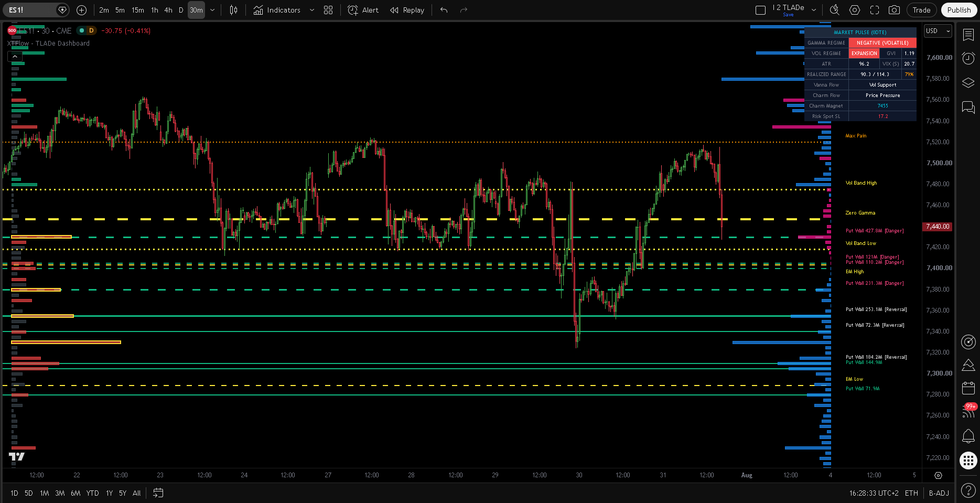This screenshot has height=503, width=980.
Task: Click the Max Pain level label
Action: point(856,136)
